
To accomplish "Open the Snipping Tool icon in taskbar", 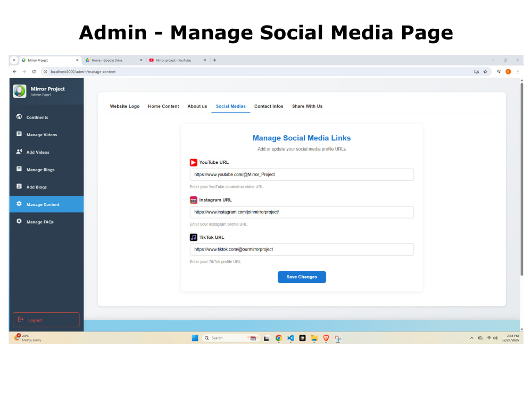I will [x=338, y=338].
